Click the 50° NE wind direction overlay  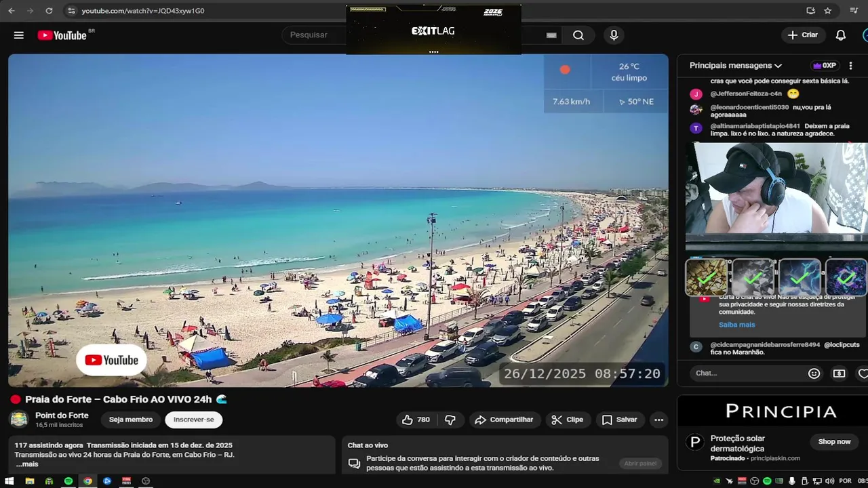(636, 102)
